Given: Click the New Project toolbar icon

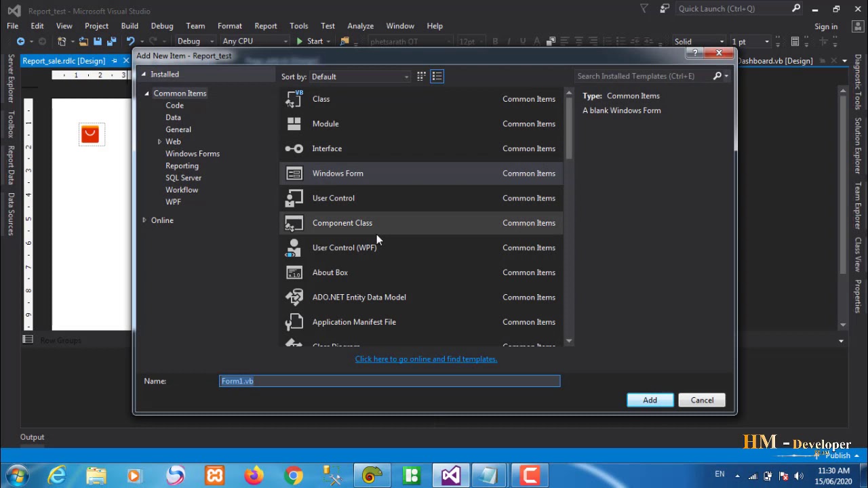Looking at the screenshot, I should pos(62,41).
